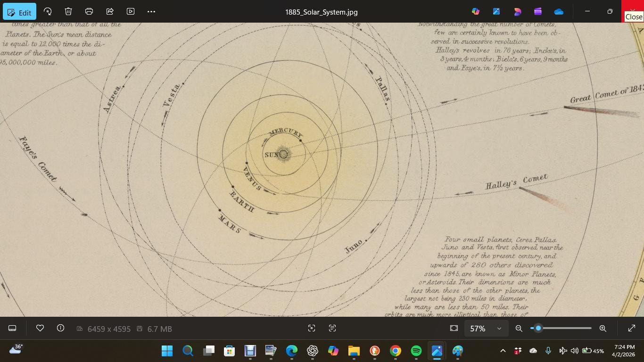Show hidden system tray icons chevron
644x362 pixels.
pyautogui.click(x=503, y=351)
